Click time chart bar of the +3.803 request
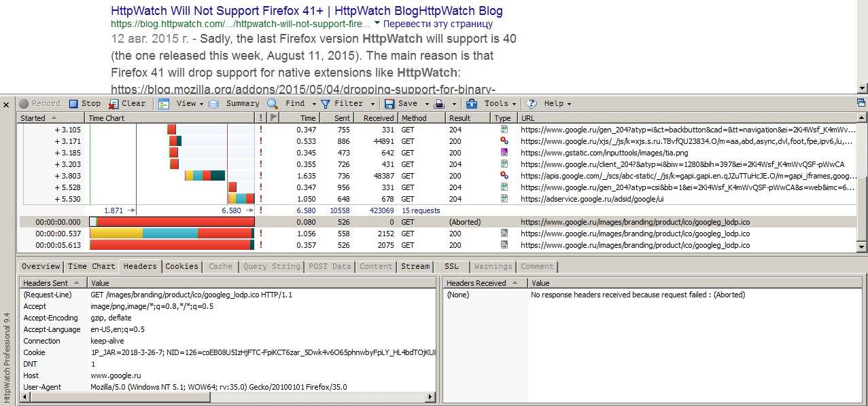 pyautogui.click(x=205, y=176)
